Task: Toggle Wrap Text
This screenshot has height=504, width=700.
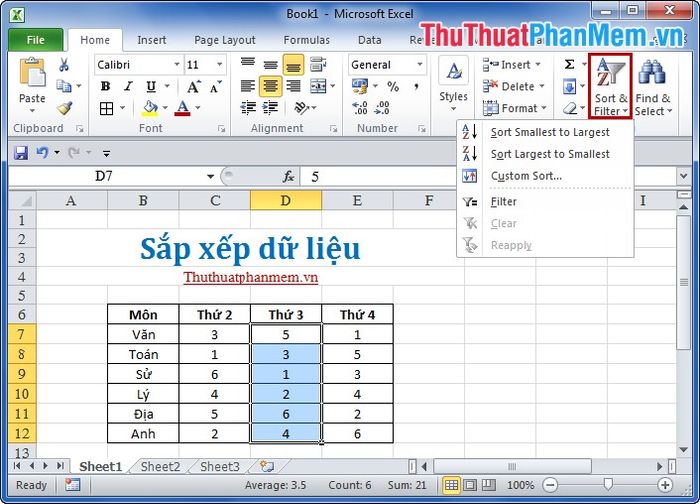Action: coord(318,64)
